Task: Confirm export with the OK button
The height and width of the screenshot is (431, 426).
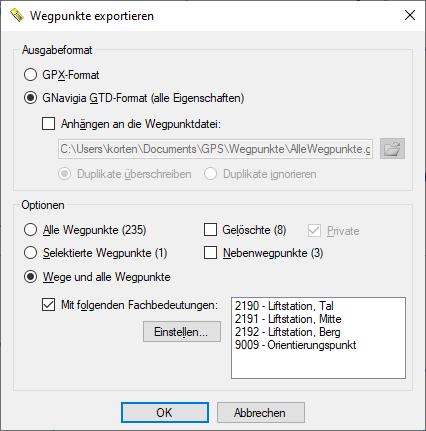Action: tap(165, 413)
